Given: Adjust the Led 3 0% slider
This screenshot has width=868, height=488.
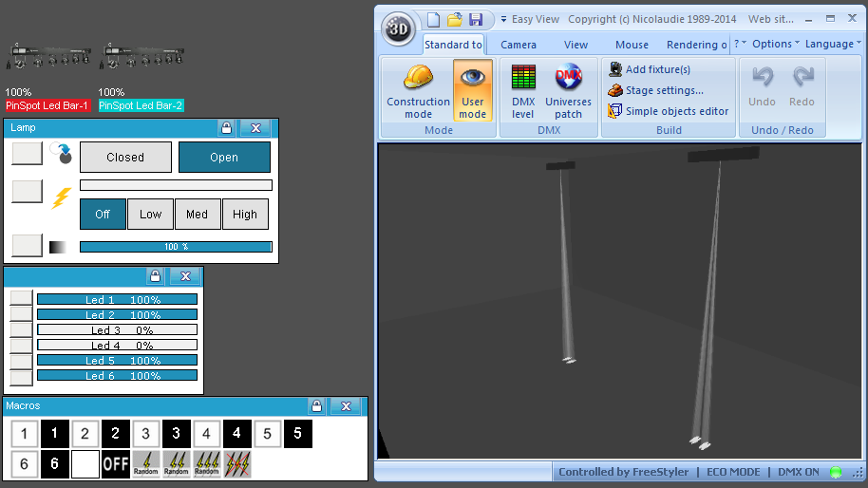Looking at the screenshot, I should [x=118, y=329].
